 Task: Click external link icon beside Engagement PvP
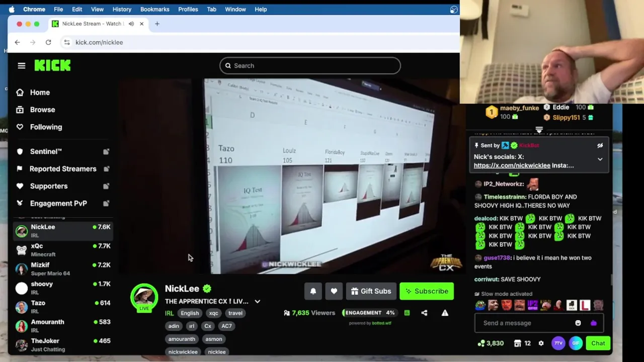(x=106, y=203)
